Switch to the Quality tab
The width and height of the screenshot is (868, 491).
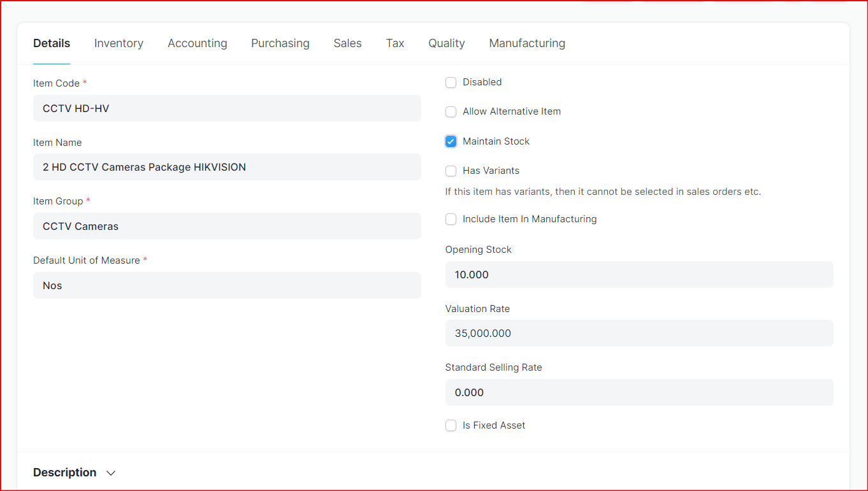click(446, 43)
